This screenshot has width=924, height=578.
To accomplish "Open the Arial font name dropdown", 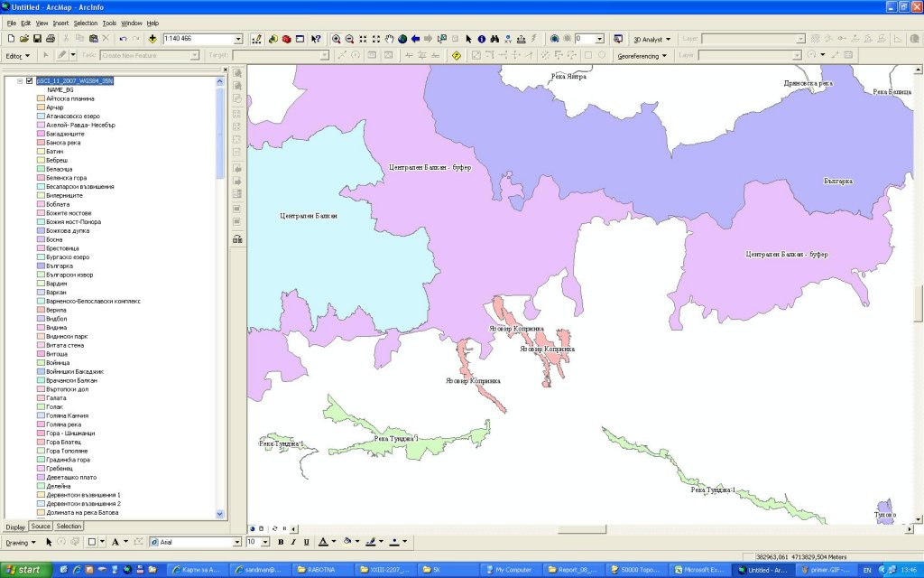I will 238,542.
